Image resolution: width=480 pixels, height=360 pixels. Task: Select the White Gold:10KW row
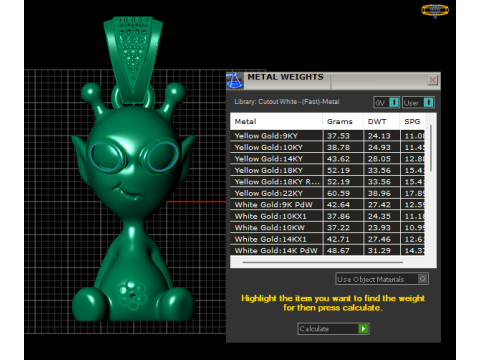pos(327,227)
